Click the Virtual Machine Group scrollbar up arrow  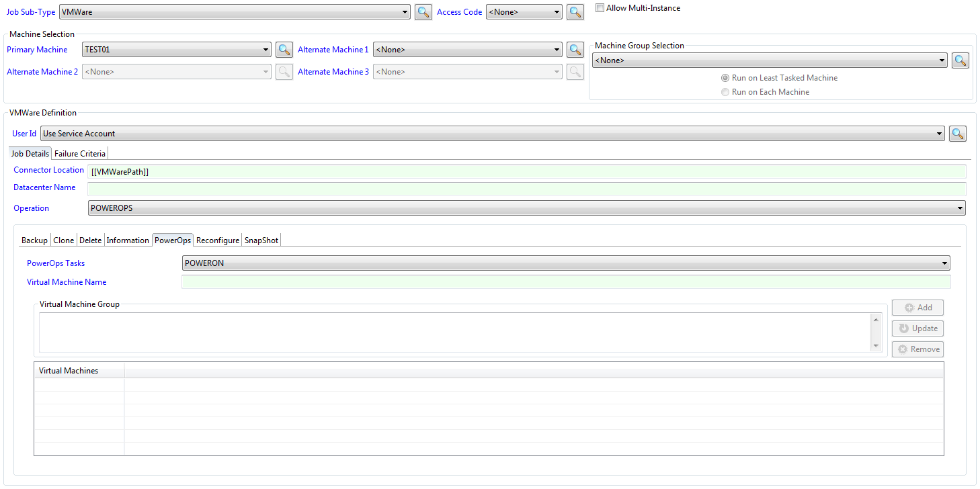(x=876, y=319)
